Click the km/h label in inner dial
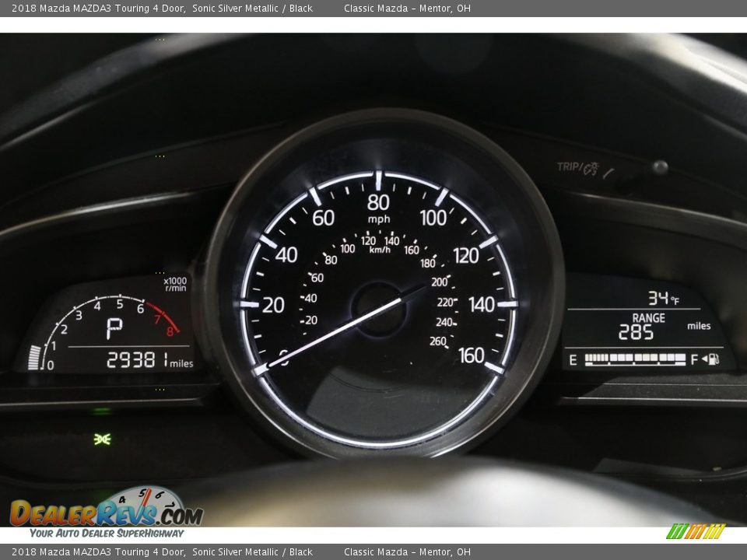Image resolution: width=747 pixels, height=560 pixels. 380,250
